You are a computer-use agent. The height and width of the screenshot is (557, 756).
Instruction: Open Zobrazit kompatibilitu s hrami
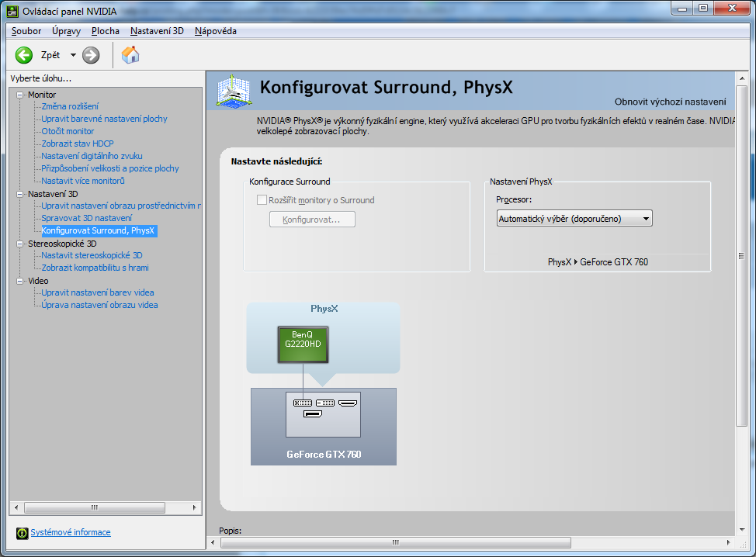[x=95, y=268]
